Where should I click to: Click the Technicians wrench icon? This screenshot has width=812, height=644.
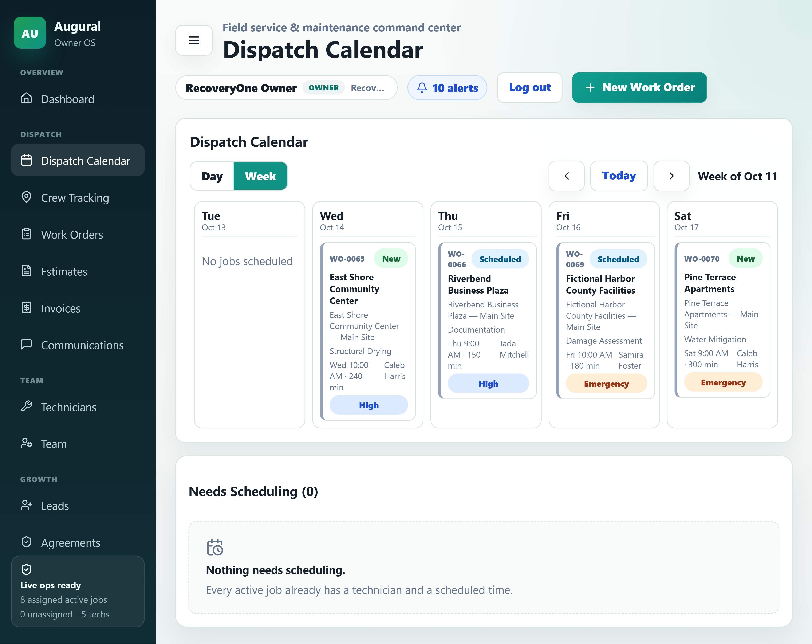(26, 406)
